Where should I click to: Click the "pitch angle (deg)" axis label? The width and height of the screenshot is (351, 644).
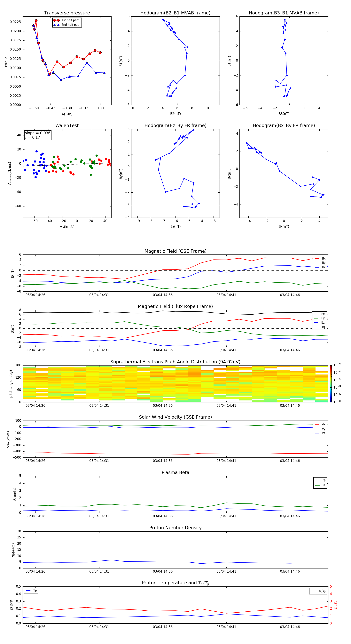(11, 384)
